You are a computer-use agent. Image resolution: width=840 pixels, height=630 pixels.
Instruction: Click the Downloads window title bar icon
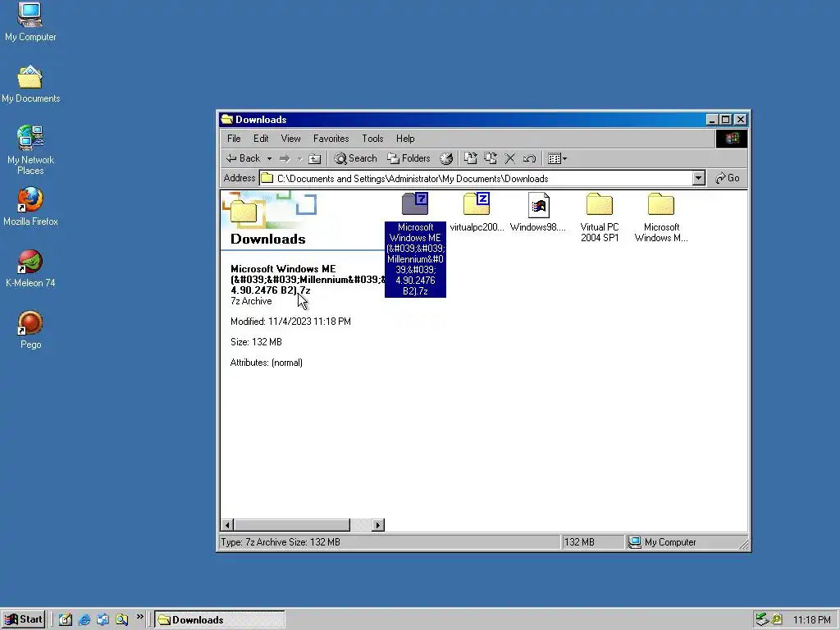pyautogui.click(x=227, y=119)
